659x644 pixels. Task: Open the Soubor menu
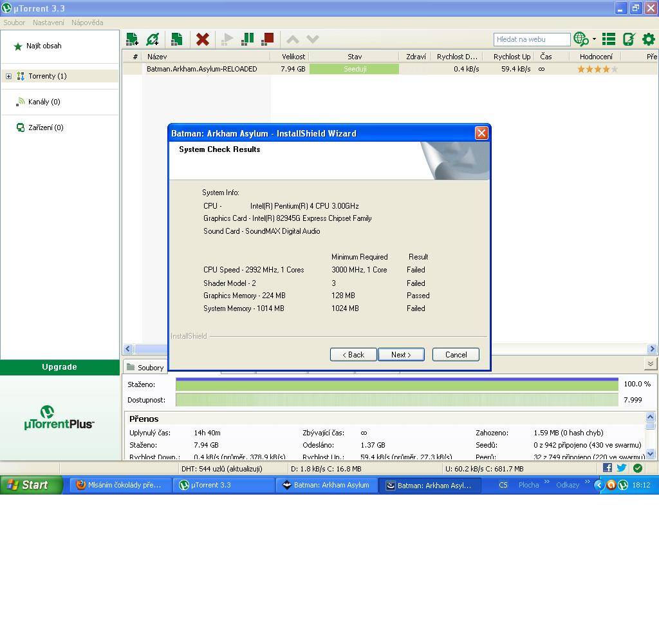click(14, 23)
